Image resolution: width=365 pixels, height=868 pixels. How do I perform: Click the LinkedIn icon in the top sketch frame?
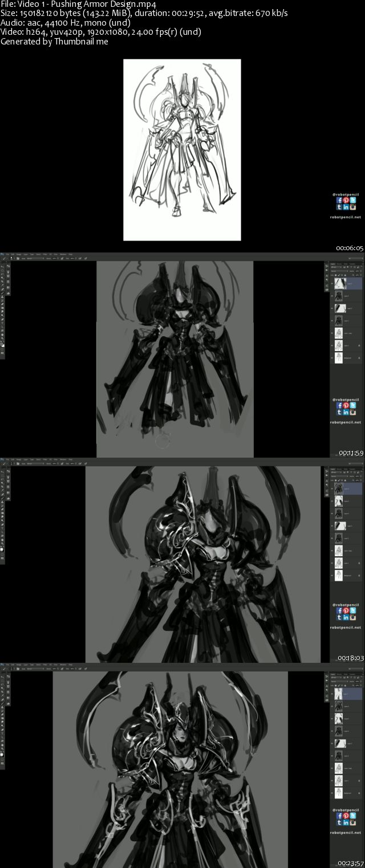point(346,207)
